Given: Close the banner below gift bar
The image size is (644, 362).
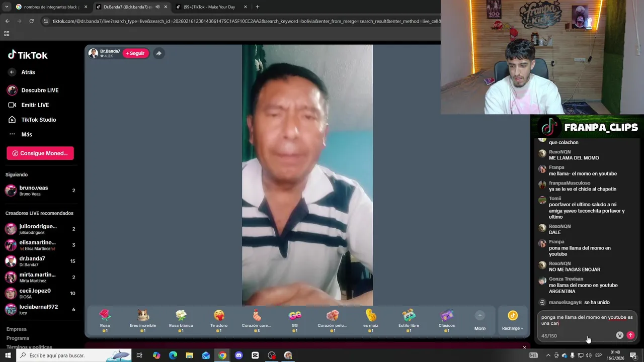Looking at the screenshot, I should [x=524, y=347].
